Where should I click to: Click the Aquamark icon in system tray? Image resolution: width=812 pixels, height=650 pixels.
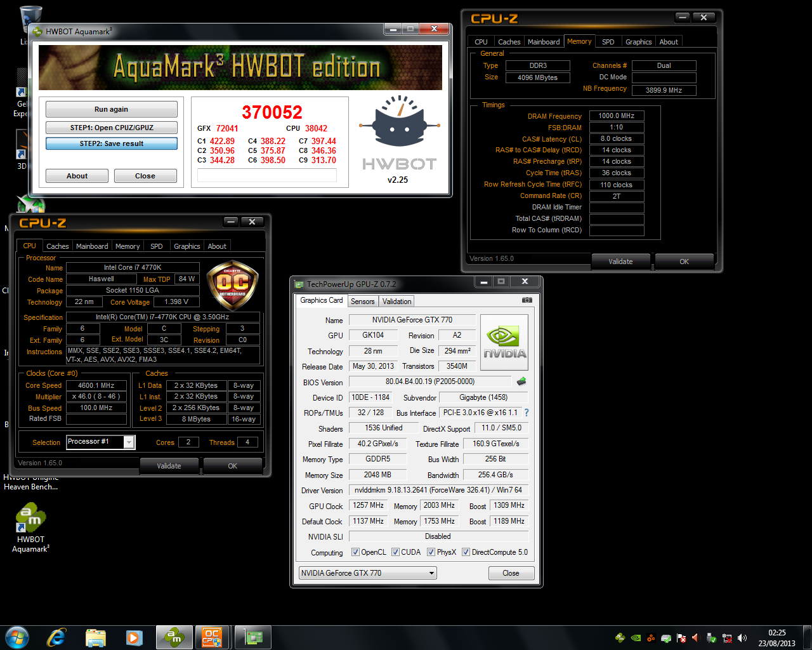pyautogui.click(x=620, y=638)
